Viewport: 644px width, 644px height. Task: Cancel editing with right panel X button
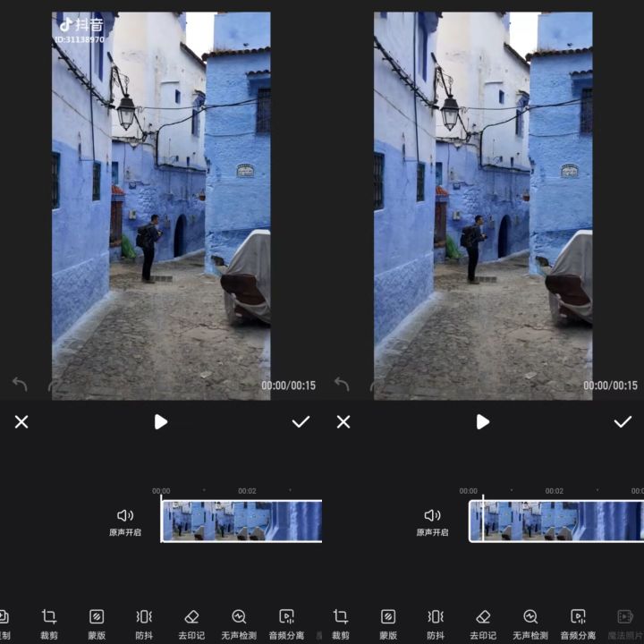[x=343, y=421]
